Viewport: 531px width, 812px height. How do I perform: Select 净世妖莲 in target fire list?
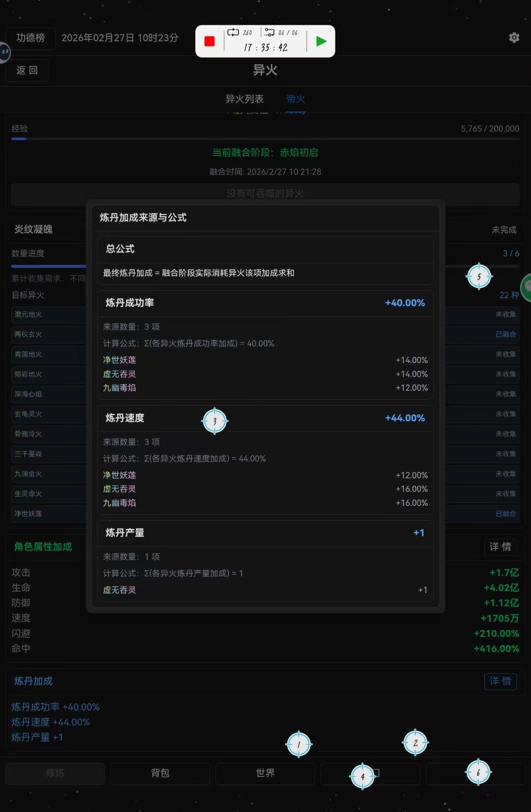[29, 514]
